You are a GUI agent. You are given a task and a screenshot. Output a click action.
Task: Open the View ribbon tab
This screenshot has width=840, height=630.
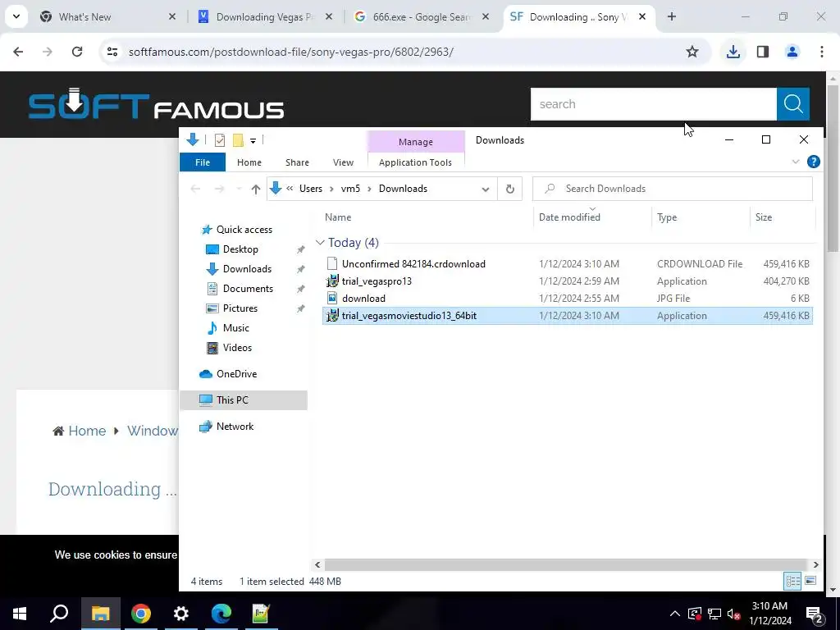tap(343, 162)
